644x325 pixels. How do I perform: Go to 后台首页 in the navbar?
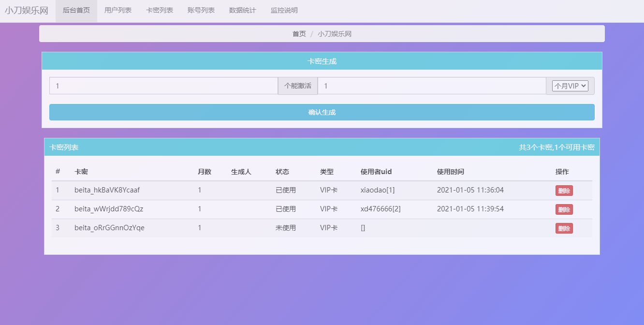(x=76, y=11)
